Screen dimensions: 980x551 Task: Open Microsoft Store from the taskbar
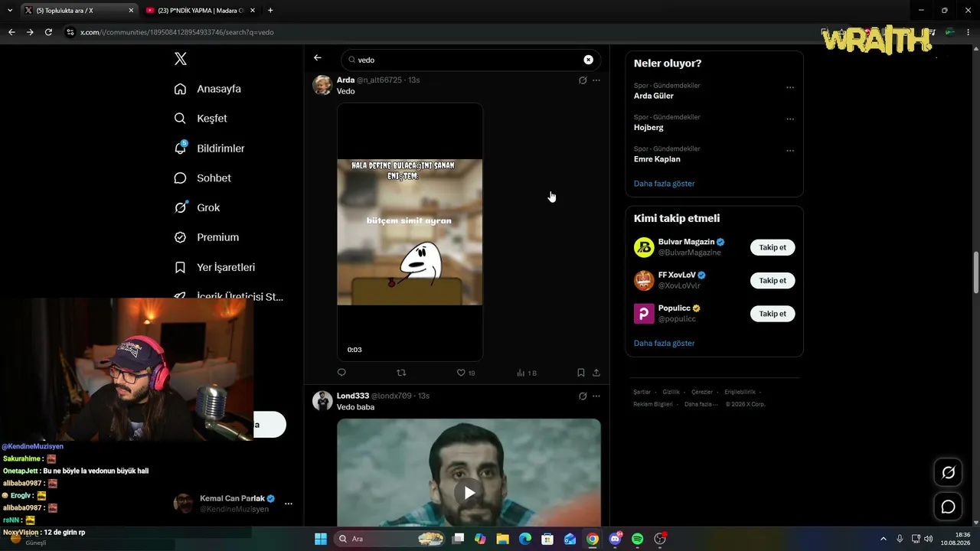(547, 539)
